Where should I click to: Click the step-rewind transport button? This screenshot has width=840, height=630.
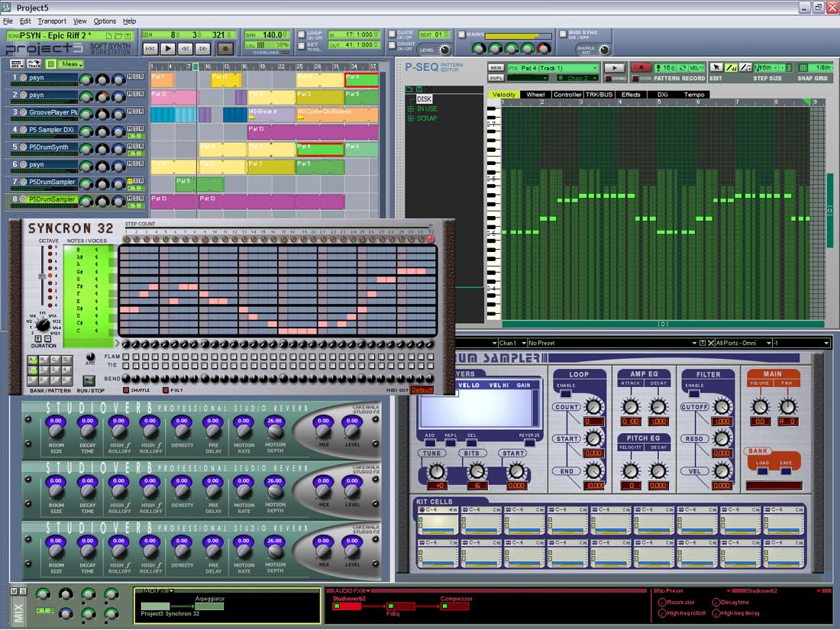point(186,48)
